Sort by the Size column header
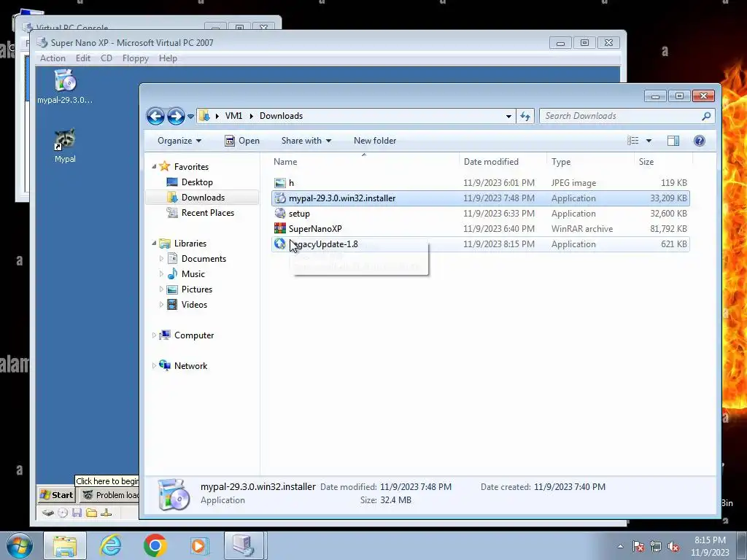This screenshot has width=747, height=560. tap(663, 161)
